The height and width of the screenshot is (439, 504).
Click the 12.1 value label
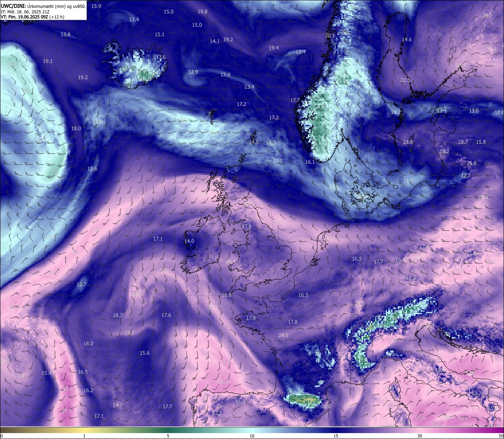pyautogui.click(x=442, y=111)
